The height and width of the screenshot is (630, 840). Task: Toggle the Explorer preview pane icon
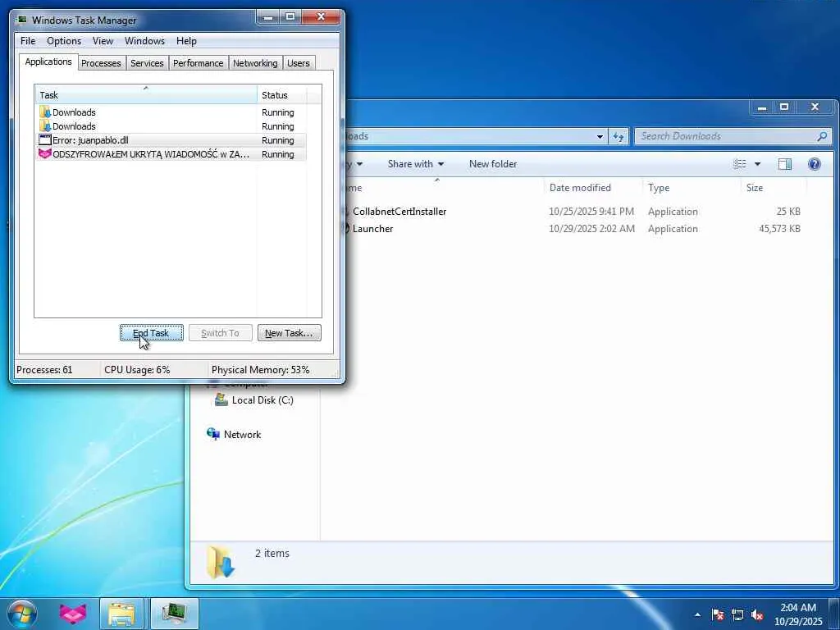pos(785,164)
